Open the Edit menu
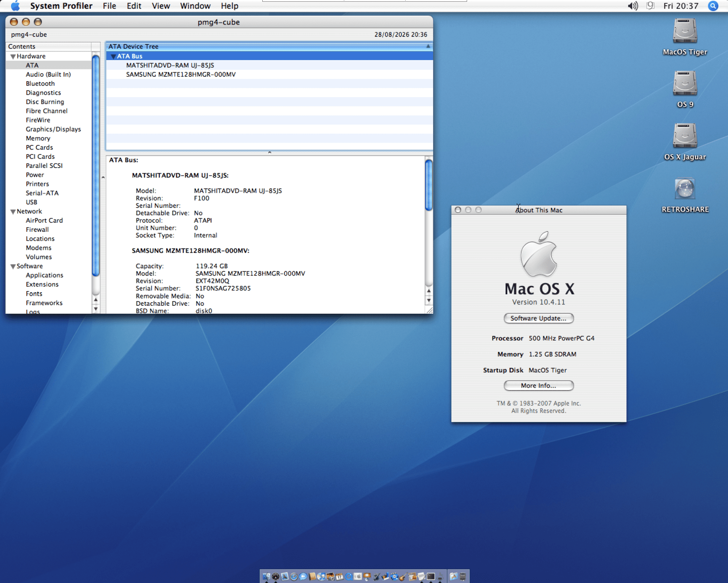Screen dimensions: 728x583 134,6
